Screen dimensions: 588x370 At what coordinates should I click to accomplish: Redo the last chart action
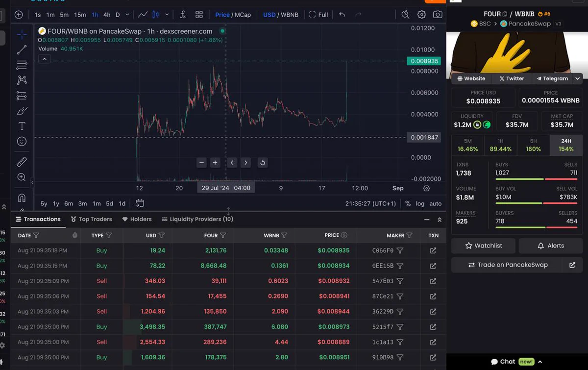pos(358,15)
